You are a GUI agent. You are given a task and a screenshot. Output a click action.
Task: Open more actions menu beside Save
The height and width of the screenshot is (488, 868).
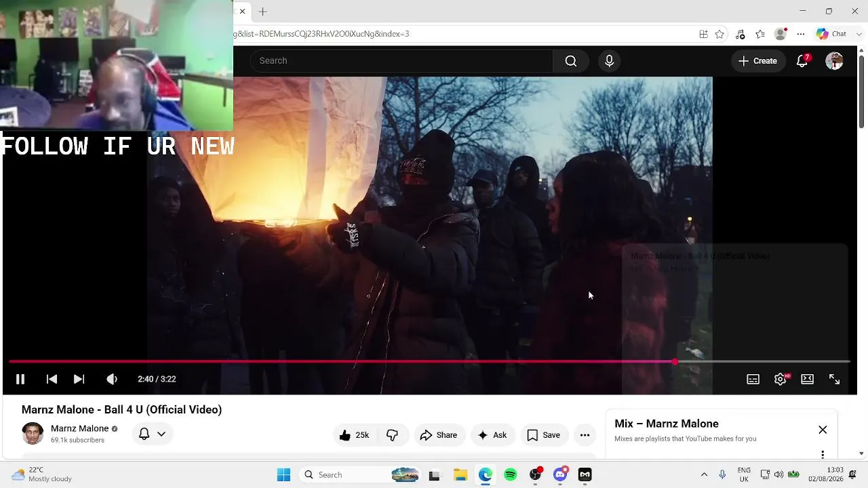(585, 435)
